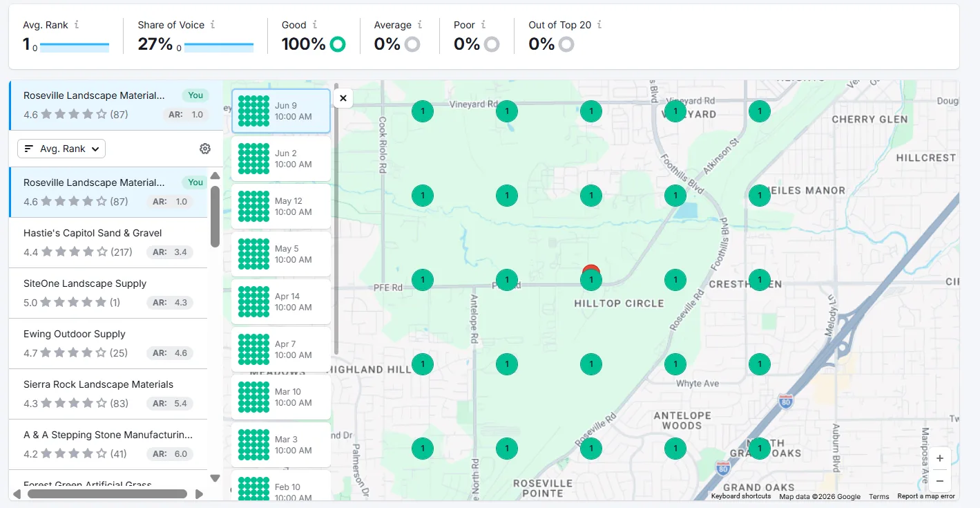Click the competitor list scroll up arrow
The height and width of the screenshot is (508, 980).
click(215, 176)
